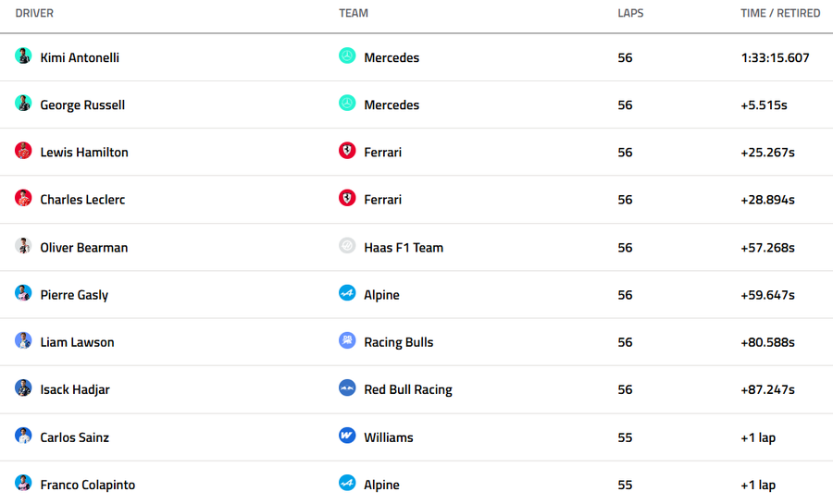Click the Ferrari logo in Lewis Hamilton's row
The image size is (833, 504).
click(x=347, y=151)
